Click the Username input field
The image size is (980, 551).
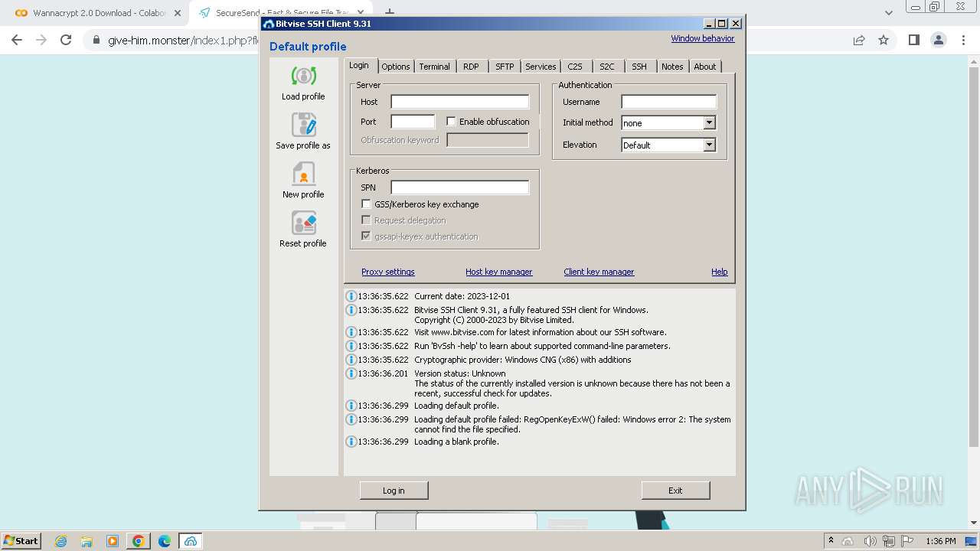tap(668, 102)
